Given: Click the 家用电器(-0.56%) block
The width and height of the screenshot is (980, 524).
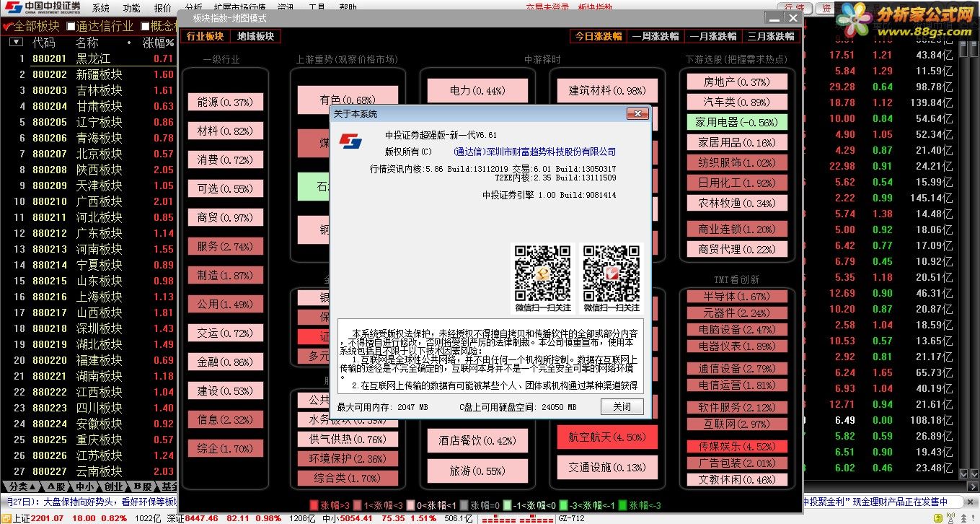Looking at the screenshot, I should point(736,123).
